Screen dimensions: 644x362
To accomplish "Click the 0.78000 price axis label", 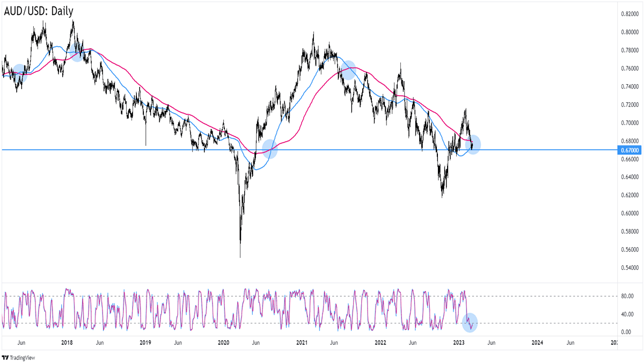I will [x=630, y=50].
